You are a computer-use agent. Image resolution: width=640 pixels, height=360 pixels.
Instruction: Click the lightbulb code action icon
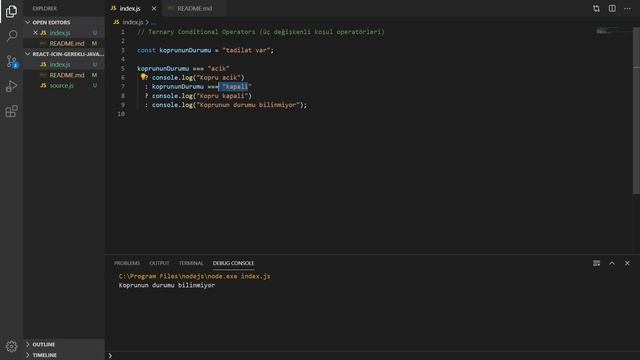(x=143, y=77)
